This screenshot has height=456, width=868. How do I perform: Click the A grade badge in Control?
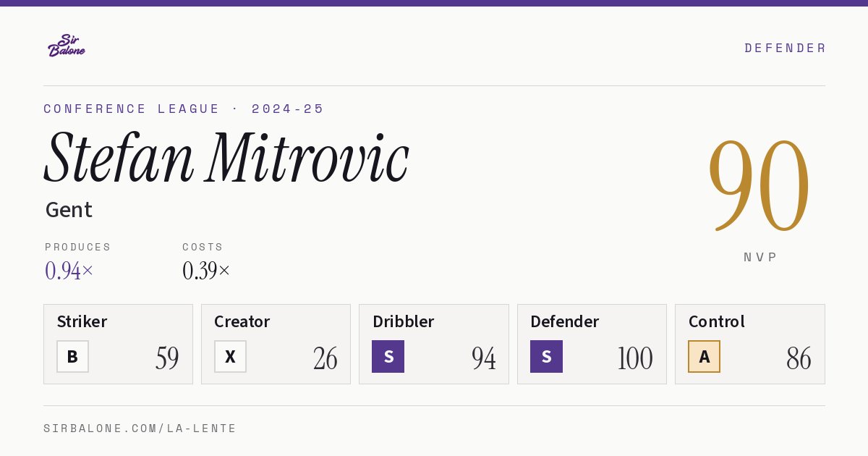[704, 356]
